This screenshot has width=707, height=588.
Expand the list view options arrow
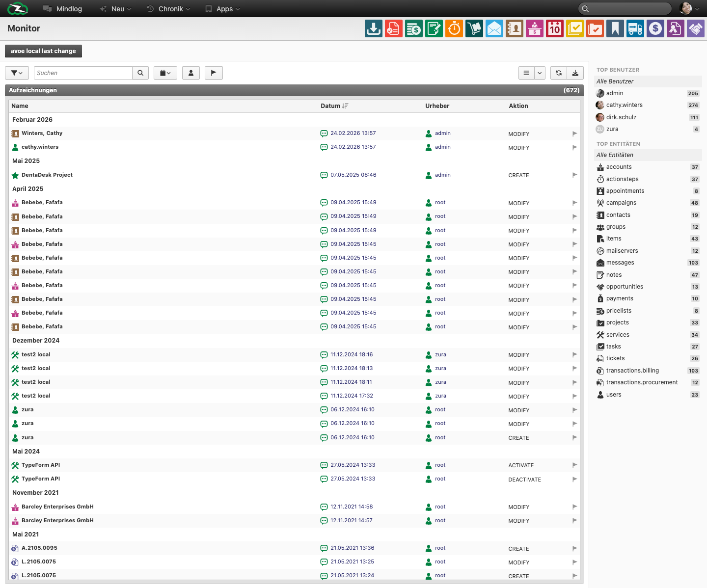(x=540, y=73)
